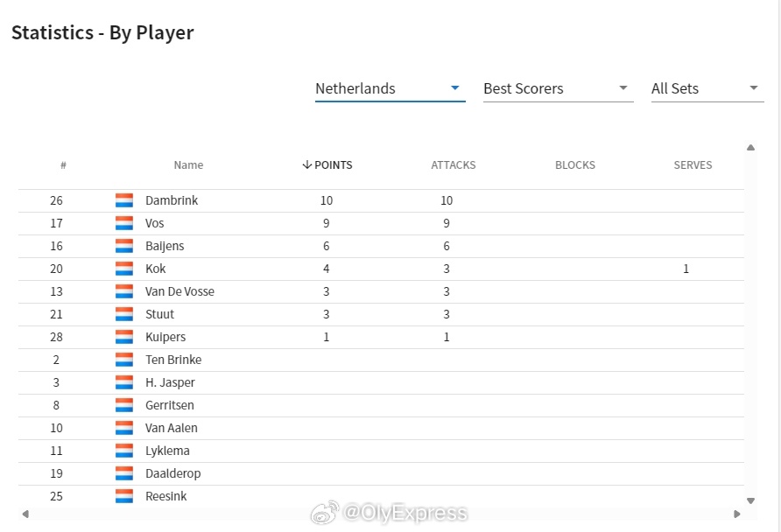
Task: Select player Van De Vosse row
Action: click(381, 291)
